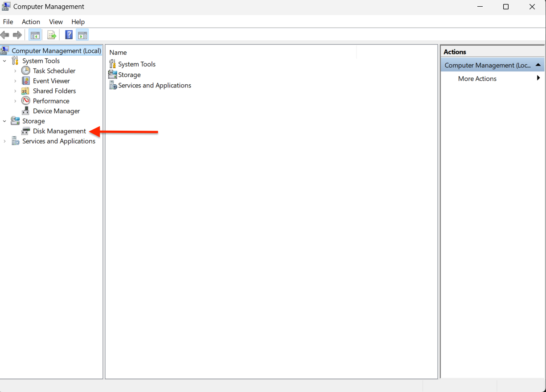Toggle the Show/Hide Console Tree toolbar icon
The image size is (546, 392).
(35, 34)
